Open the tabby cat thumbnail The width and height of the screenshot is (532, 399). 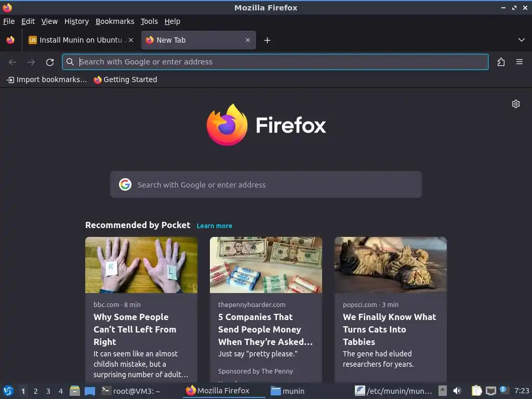(391, 265)
